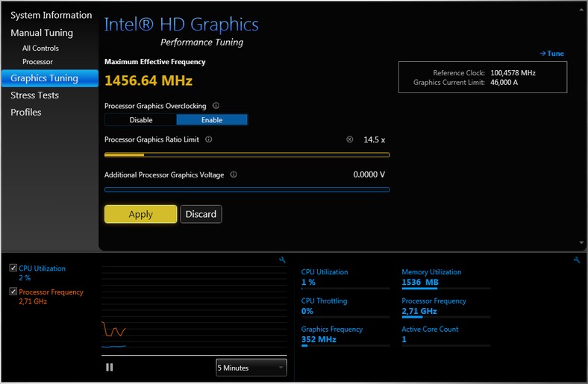Image resolution: width=588 pixels, height=384 pixels.
Task: Uncheck the Processor Frequency checkbox
Action: [x=13, y=292]
